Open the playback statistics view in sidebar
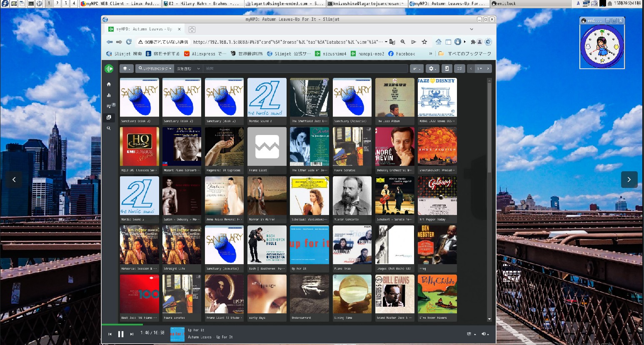The width and height of the screenshot is (644, 345). (109, 95)
